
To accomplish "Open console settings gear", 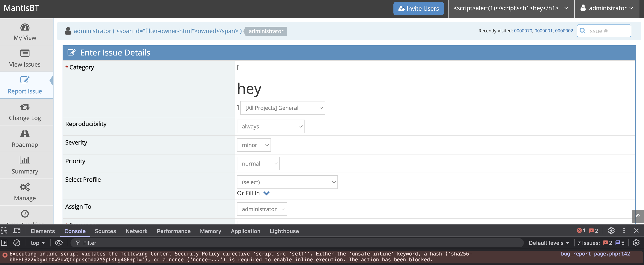I will coord(636,243).
